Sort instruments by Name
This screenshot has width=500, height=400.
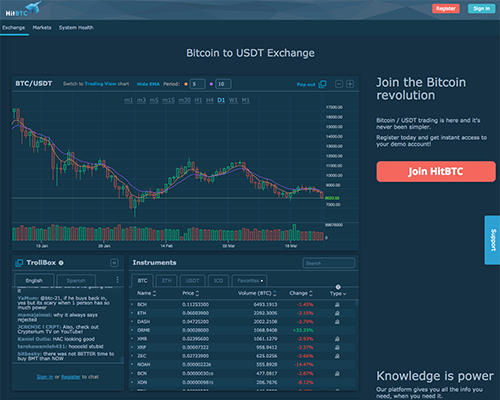[146, 293]
